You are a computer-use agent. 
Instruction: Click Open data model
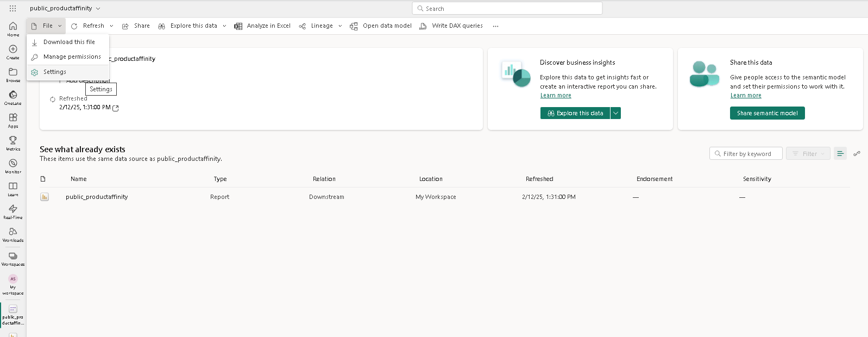point(381,26)
